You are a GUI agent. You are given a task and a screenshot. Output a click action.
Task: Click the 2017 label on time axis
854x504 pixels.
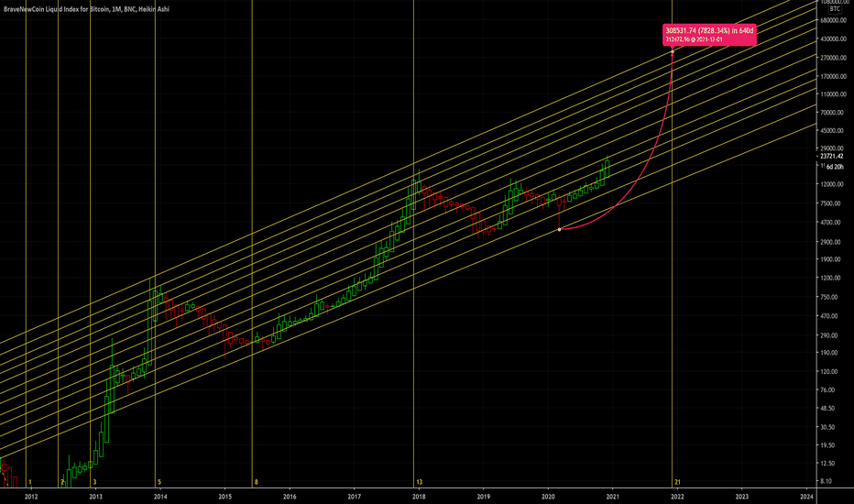pyautogui.click(x=354, y=497)
